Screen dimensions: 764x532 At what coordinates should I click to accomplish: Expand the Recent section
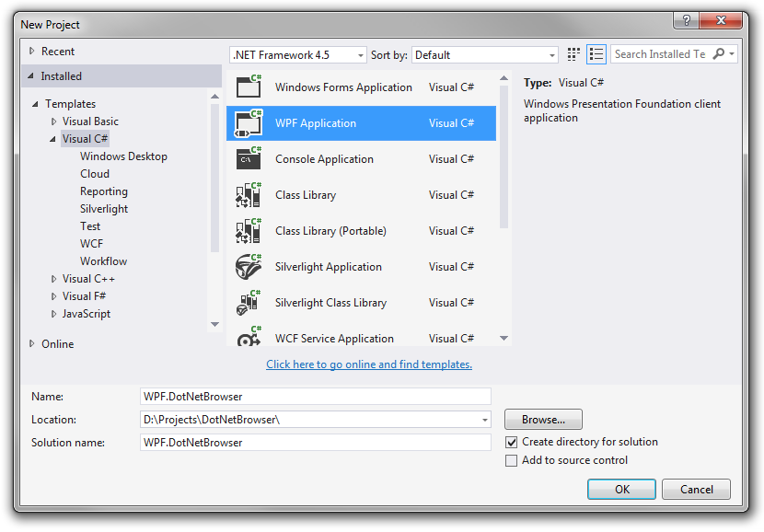pyautogui.click(x=31, y=52)
